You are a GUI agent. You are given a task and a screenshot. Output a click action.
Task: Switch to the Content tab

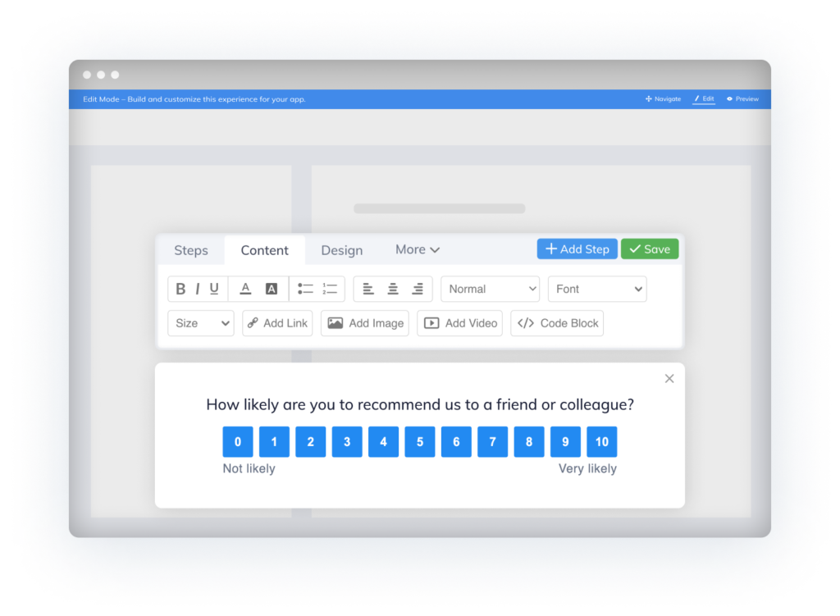[x=264, y=249]
